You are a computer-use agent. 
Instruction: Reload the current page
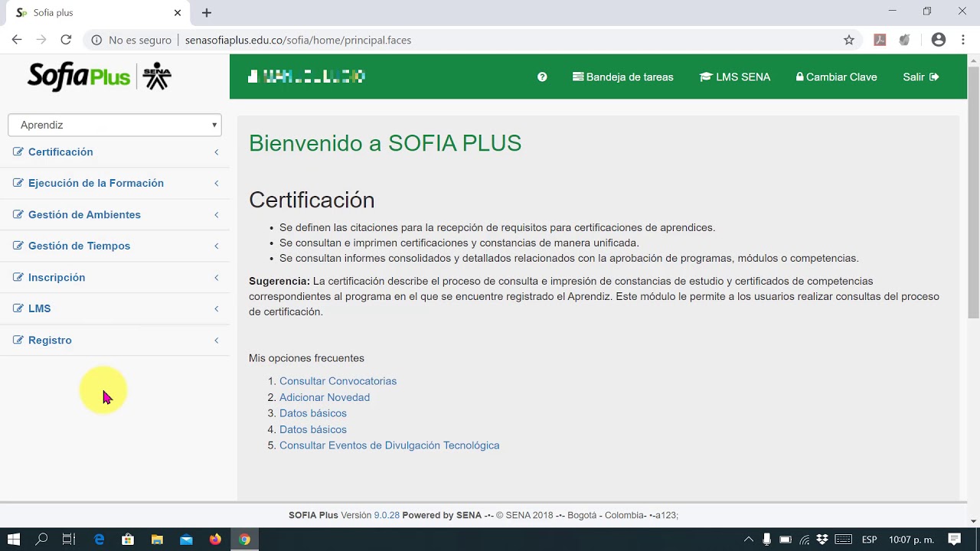[x=66, y=40]
